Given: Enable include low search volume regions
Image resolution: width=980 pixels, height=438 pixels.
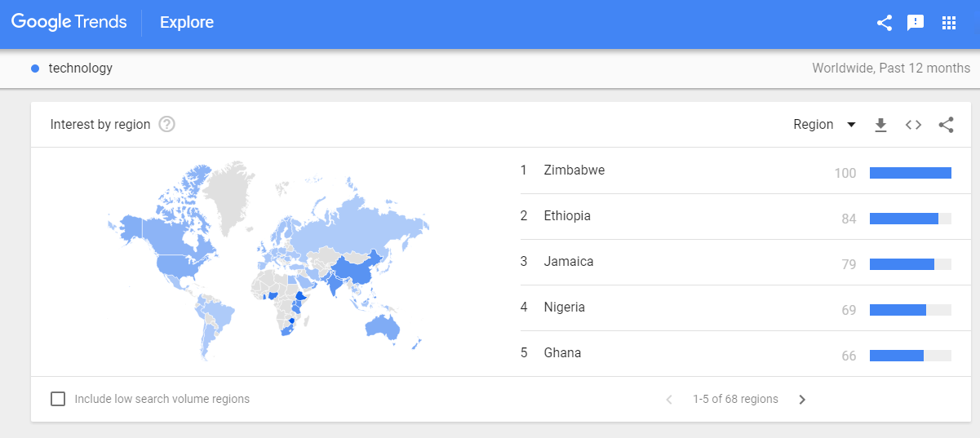Looking at the screenshot, I should tap(58, 399).
